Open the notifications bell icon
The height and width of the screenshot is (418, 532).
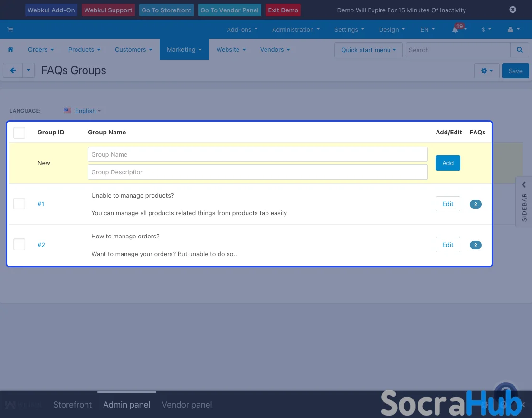(x=456, y=29)
